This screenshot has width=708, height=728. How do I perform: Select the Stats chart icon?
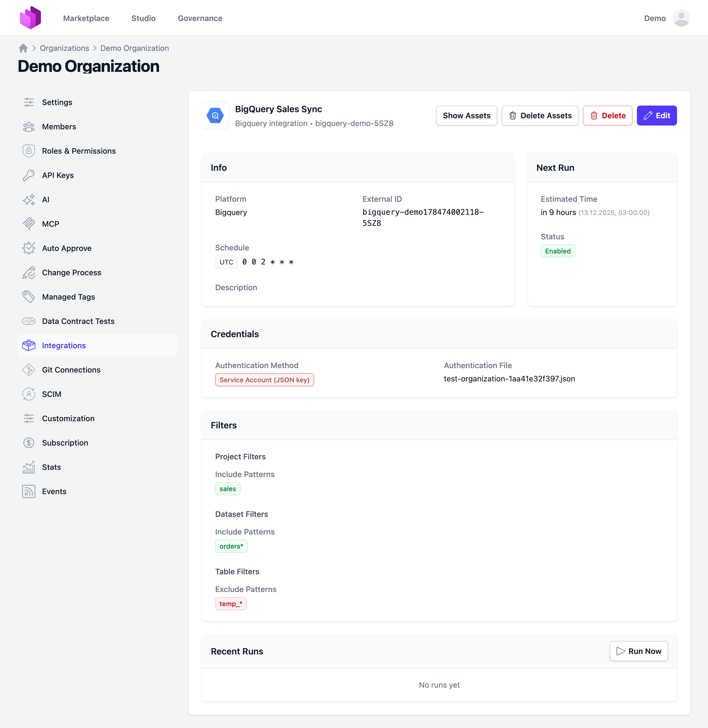click(29, 467)
